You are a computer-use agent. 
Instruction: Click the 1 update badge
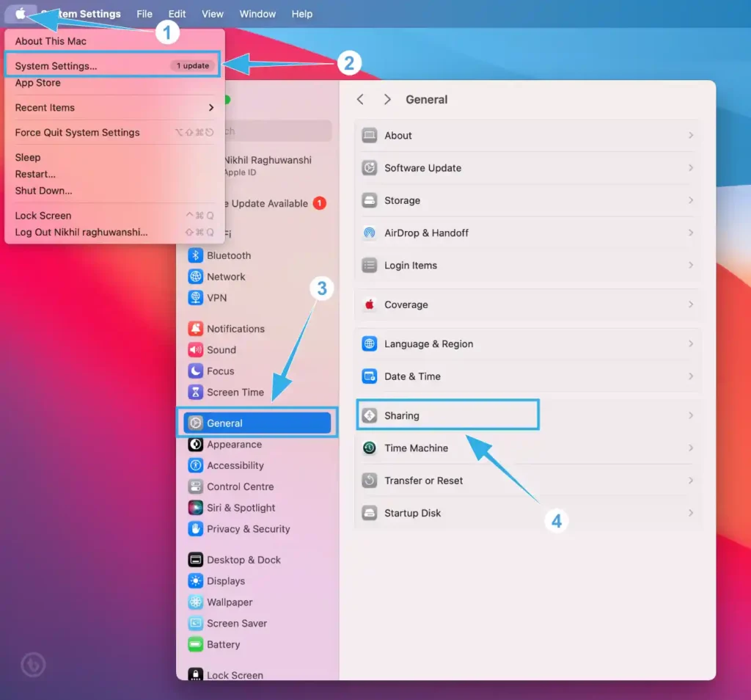tap(193, 65)
